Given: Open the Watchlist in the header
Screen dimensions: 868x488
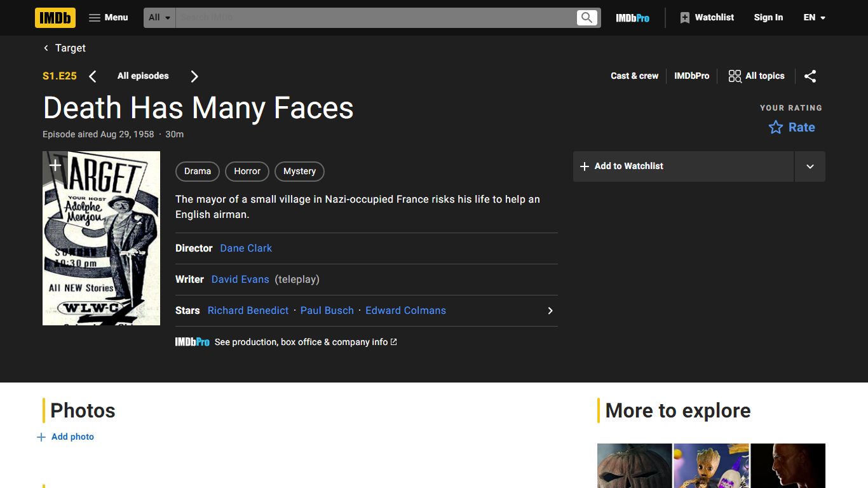Looking at the screenshot, I should click(x=707, y=18).
